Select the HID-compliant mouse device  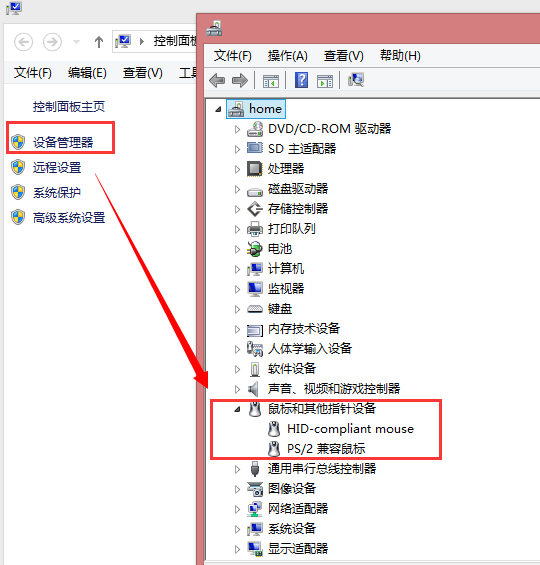pos(350,429)
